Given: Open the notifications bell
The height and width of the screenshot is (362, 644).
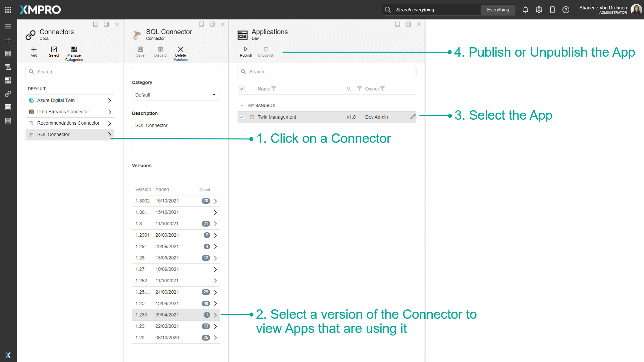Looking at the screenshot, I should click(x=525, y=10).
